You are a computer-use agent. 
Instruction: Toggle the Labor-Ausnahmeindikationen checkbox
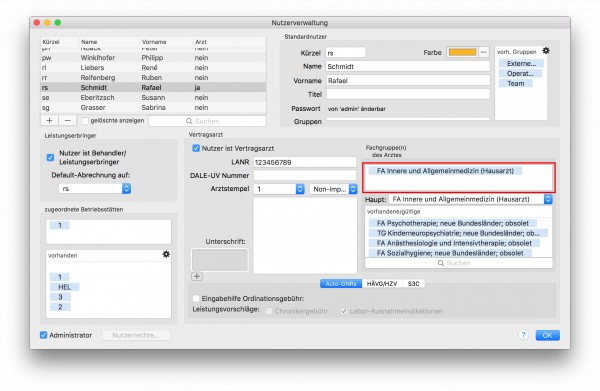tap(344, 311)
